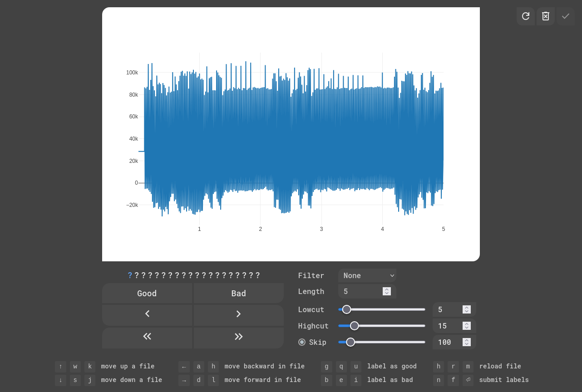The image size is (582, 392).
Task: Click the Lowcut slider handle
Action: tap(346, 309)
